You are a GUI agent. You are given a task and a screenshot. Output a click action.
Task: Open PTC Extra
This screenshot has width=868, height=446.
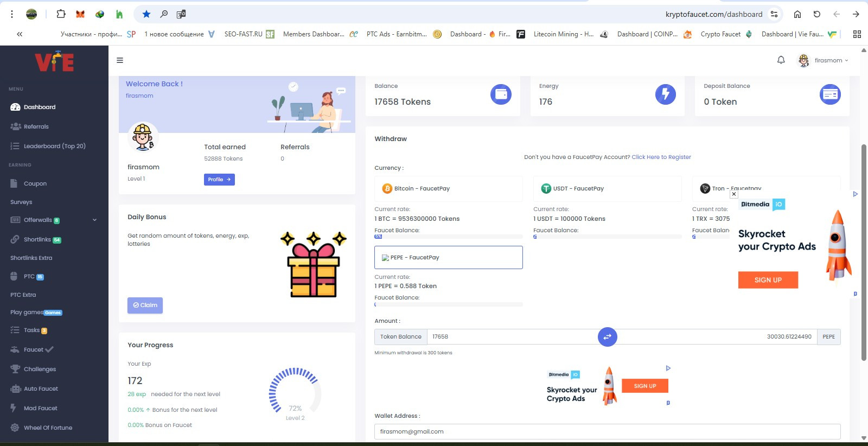(23, 295)
